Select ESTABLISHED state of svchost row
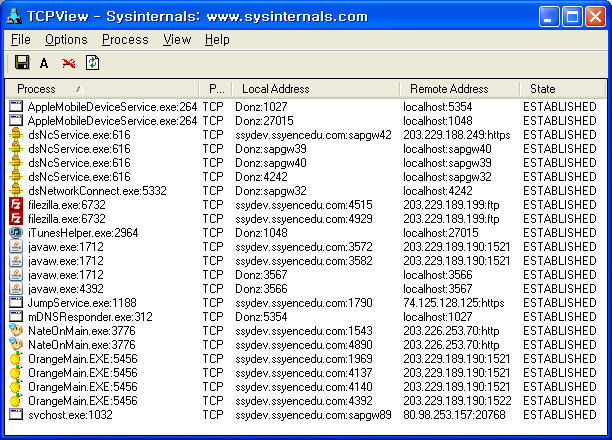612x440 pixels. (560, 415)
